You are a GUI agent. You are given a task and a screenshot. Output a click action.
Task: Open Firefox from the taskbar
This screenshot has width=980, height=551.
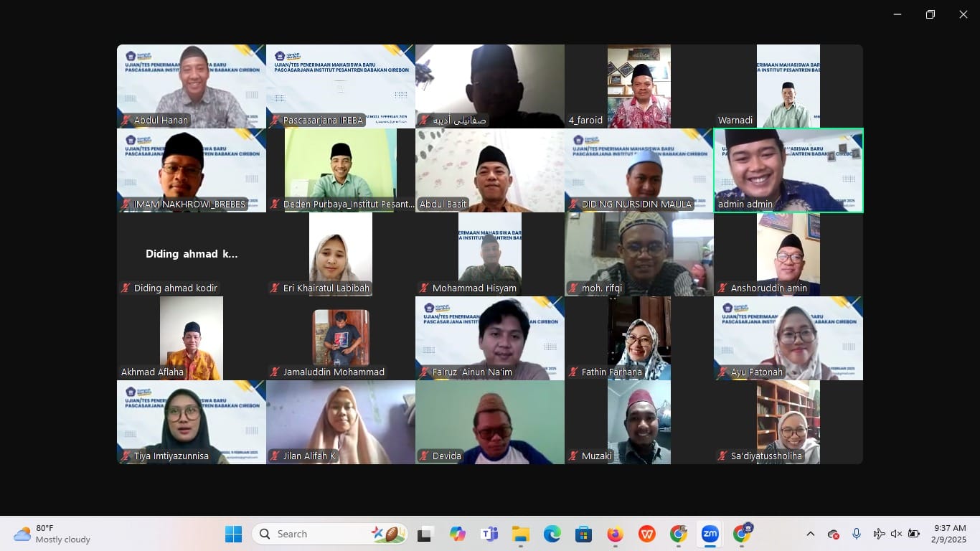tap(615, 534)
